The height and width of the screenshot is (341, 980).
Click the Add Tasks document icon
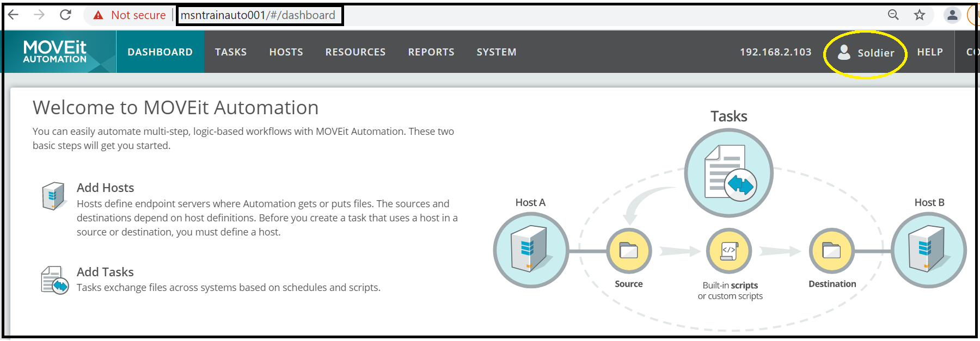(55, 280)
